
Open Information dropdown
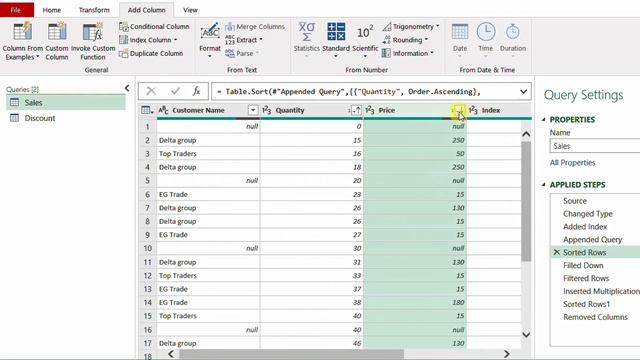coord(408,53)
